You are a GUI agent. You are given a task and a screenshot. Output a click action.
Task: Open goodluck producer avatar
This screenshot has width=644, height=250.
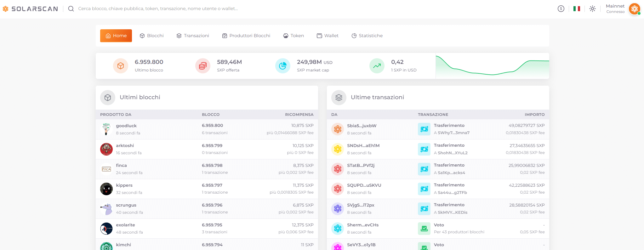click(106, 129)
